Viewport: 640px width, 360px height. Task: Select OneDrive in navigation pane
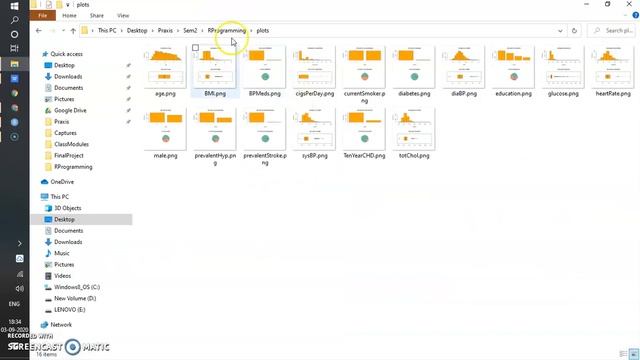pyautogui.click(x=62, y=182)
